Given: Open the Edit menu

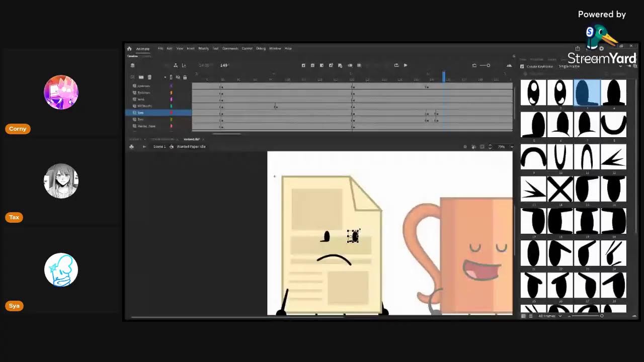Looking at the screenshot, I should (170, 49).
